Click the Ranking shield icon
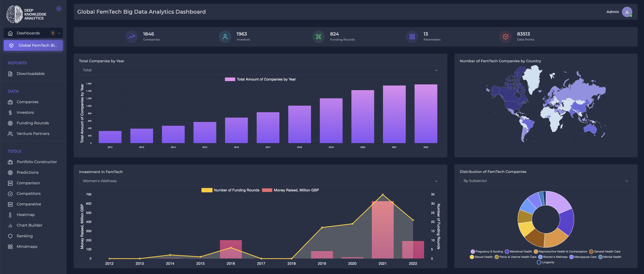 click(10, 236)
